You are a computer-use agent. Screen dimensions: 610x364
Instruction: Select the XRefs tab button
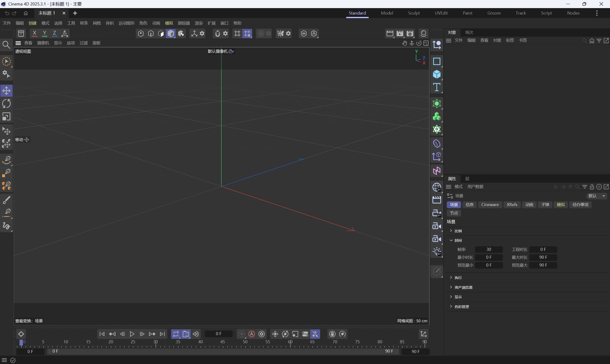[x=512, y=205]
